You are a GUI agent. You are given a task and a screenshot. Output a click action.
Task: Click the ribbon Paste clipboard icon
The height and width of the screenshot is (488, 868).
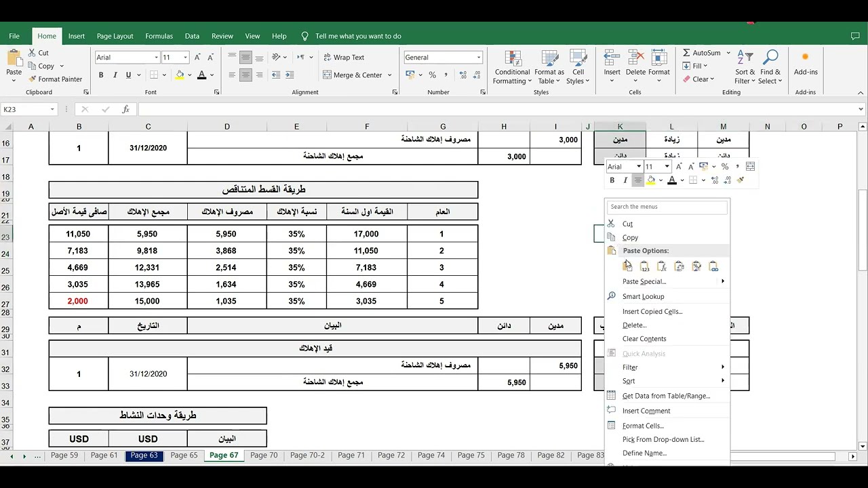tap(14, 58)
